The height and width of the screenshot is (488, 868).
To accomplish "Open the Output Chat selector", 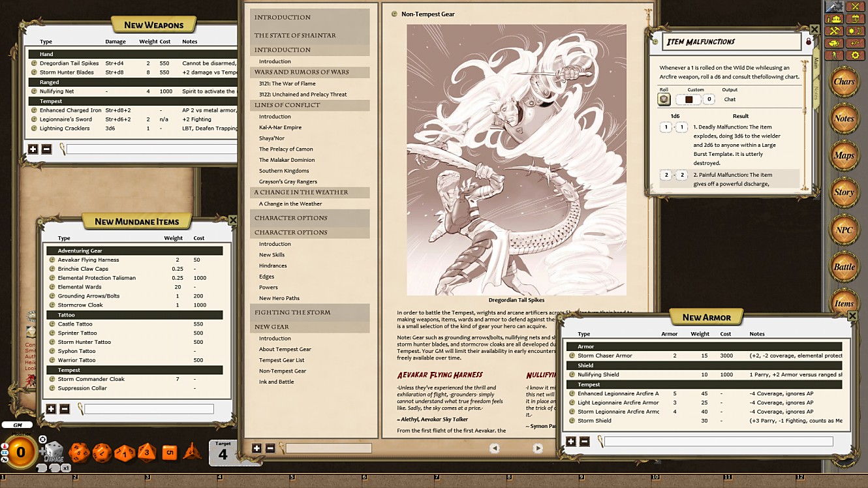I will (x=730, y=99).
